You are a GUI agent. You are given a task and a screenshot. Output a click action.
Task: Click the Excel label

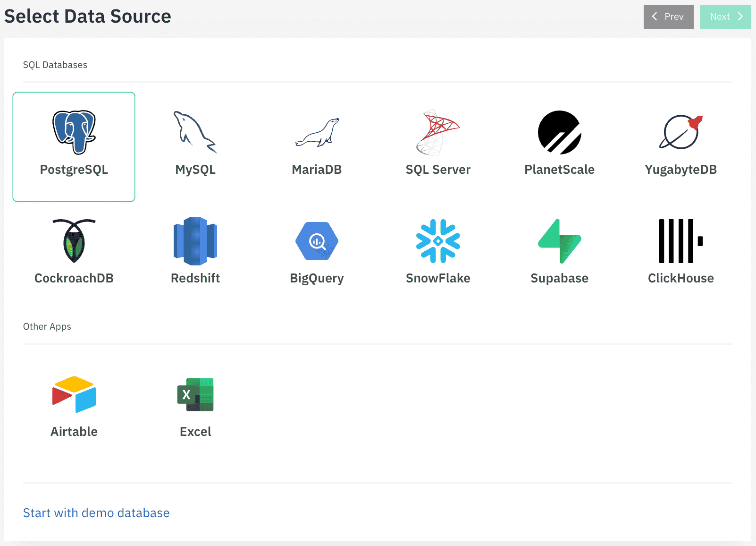(195, 432)
